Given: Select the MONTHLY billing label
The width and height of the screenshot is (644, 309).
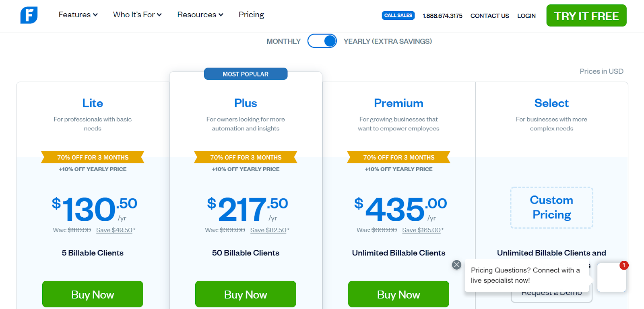Looking at the screenshot, I should tap(283, 41).
